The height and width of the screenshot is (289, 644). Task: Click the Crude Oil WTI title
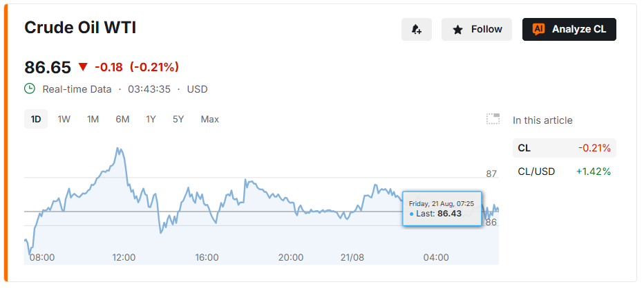(80, 28)
